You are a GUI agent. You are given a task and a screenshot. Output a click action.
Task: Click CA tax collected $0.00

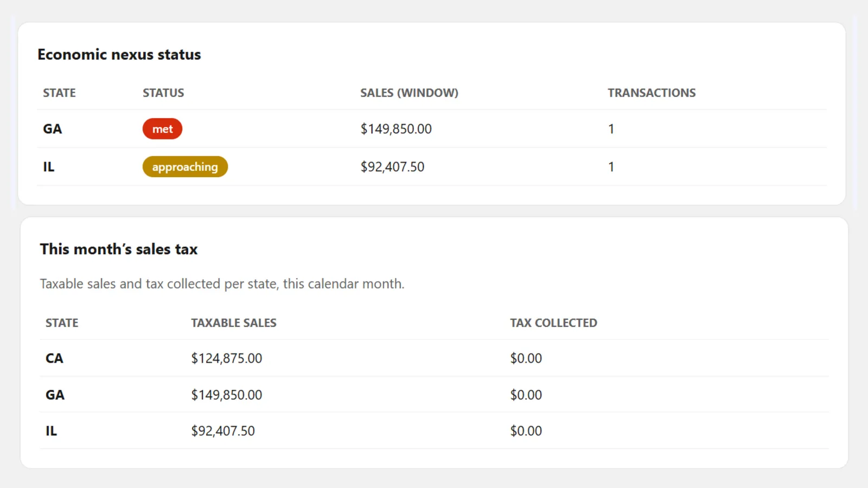click(526, 358)
